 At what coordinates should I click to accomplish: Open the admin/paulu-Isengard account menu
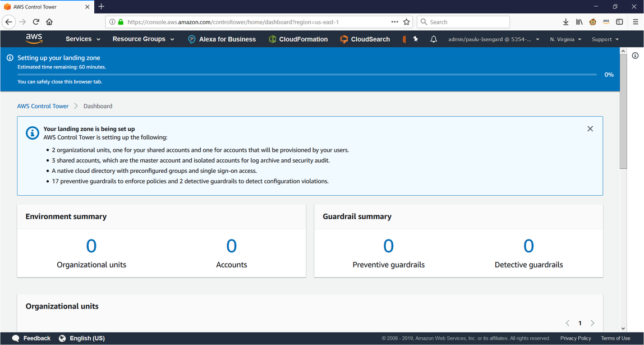[x=494, y=39]
